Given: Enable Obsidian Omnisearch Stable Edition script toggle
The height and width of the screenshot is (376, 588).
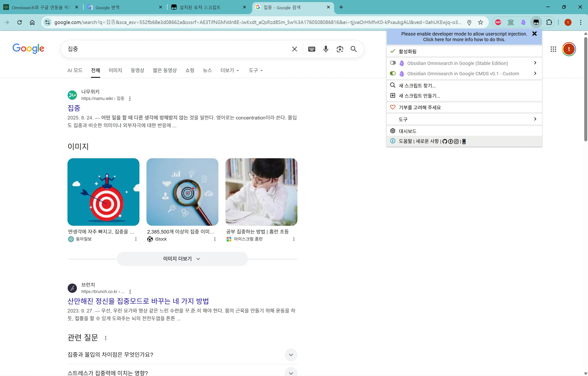Looking at the screenshot, I should [x=393, y=63].
